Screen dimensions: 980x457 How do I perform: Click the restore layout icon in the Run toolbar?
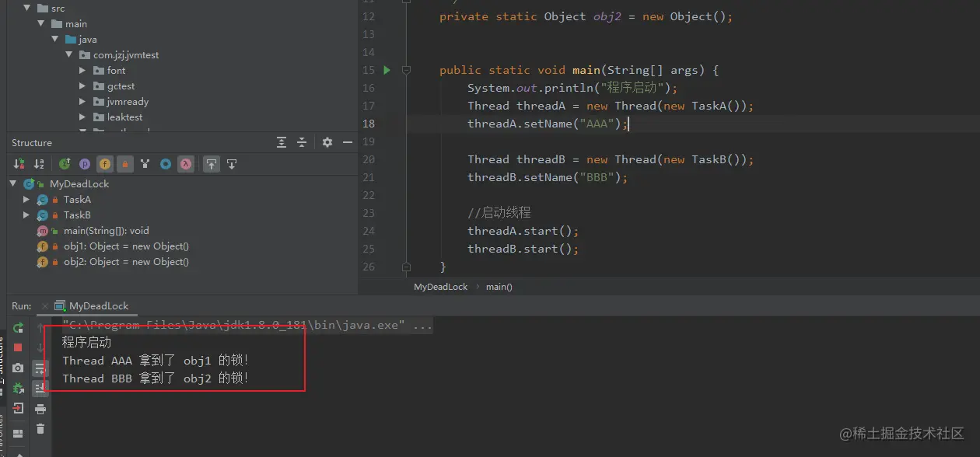[x=18, y=433]
